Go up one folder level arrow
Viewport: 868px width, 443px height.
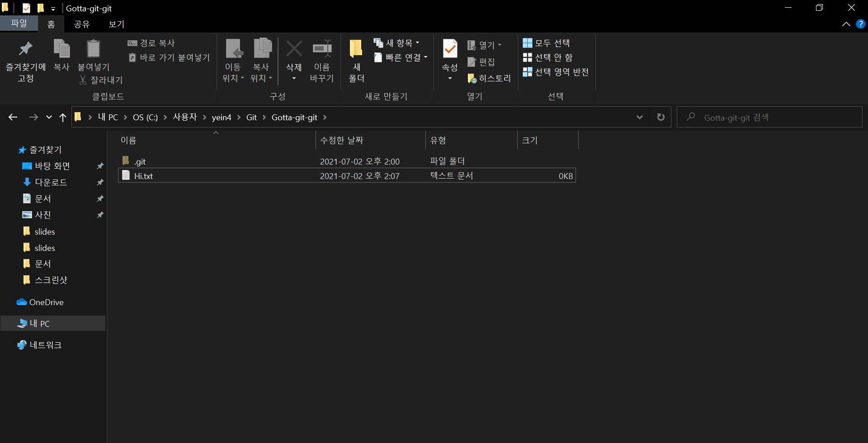click(63, 117)
